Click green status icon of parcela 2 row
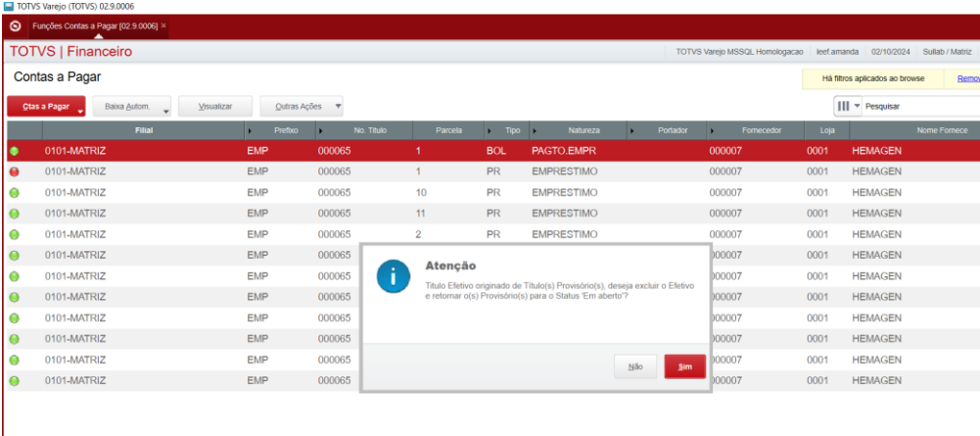The width and height of the screenshot is (980, 436). [15, 234]
